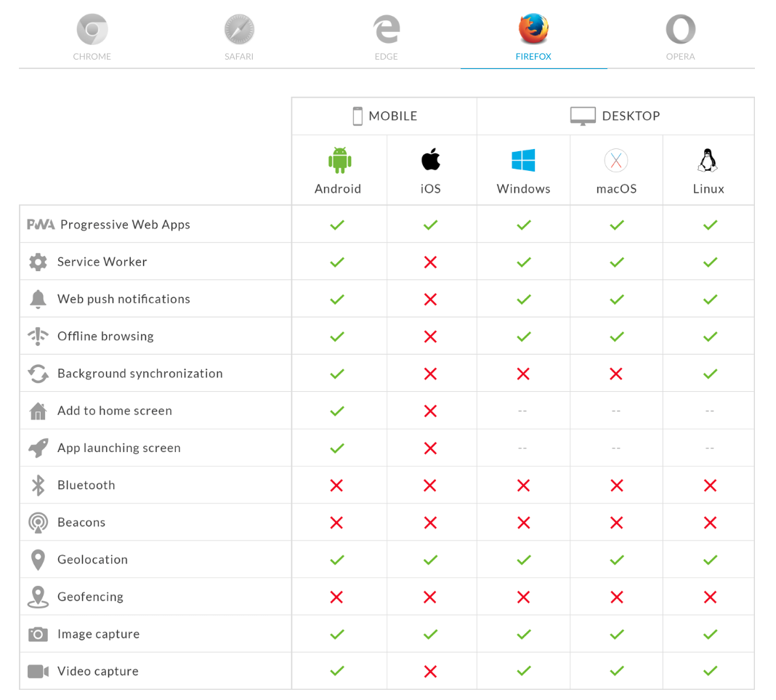Click the Video capture camcorder icon
This screenshot has height=700, width=776.
[38, 671]
